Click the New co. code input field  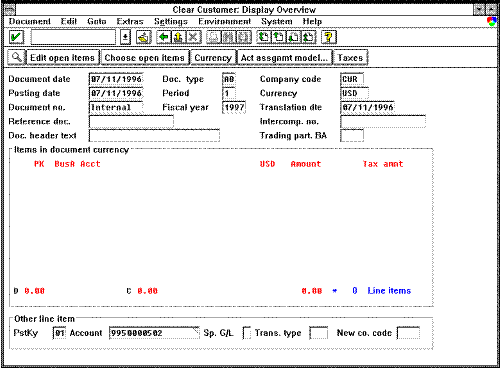408,333
